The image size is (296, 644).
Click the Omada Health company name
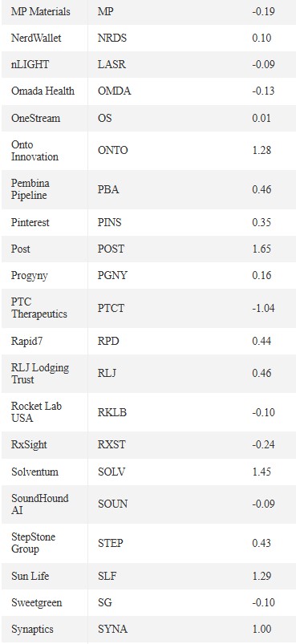[x=43, y=91]
